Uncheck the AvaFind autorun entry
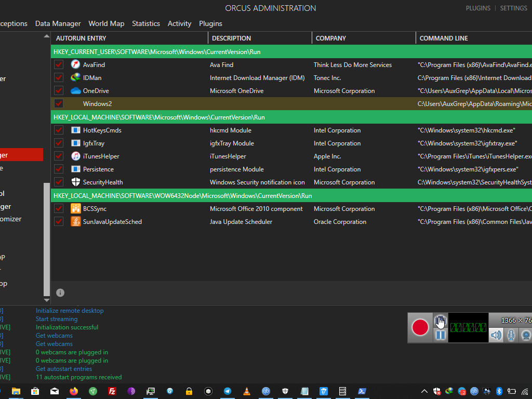 (59, 64)
